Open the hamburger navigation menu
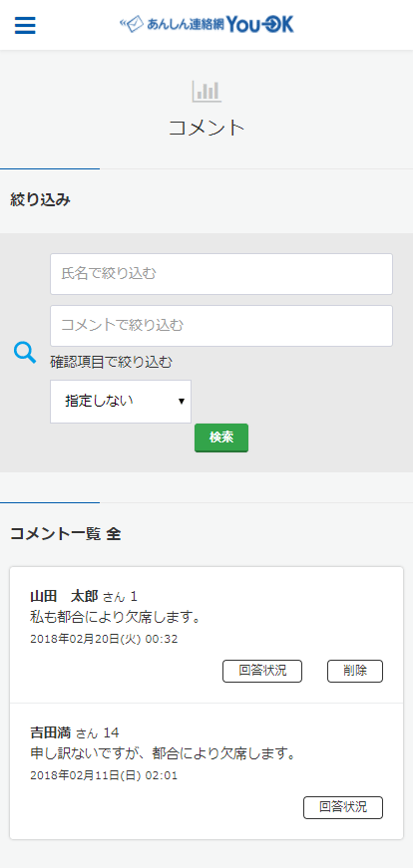Image resolution: width=413 pixels, height=868 pixels. [x=25, y=26]
